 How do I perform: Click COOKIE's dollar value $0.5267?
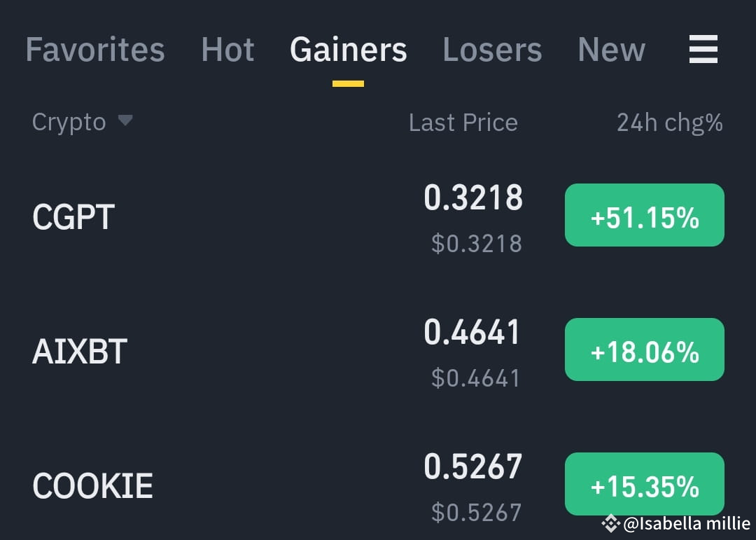click(x=477, y=512)
